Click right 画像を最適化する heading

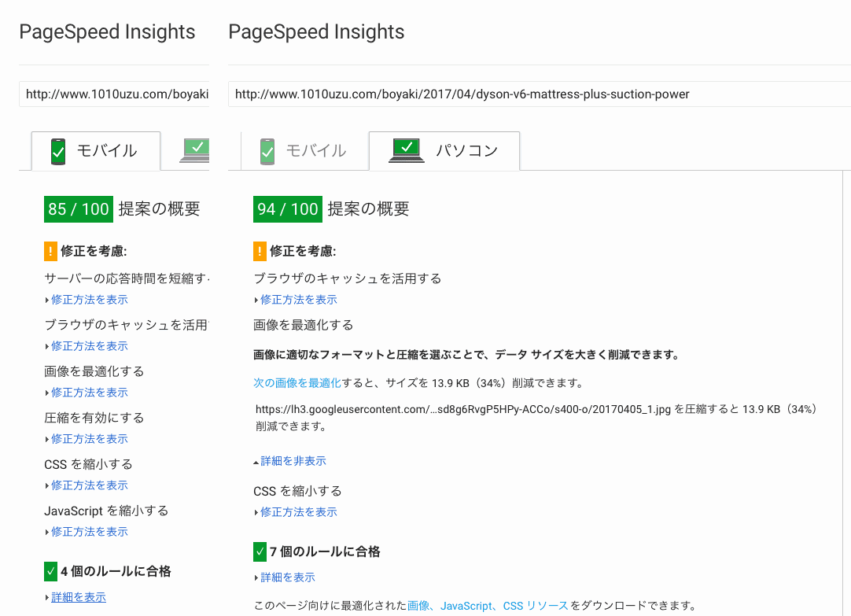click(304, 325)
